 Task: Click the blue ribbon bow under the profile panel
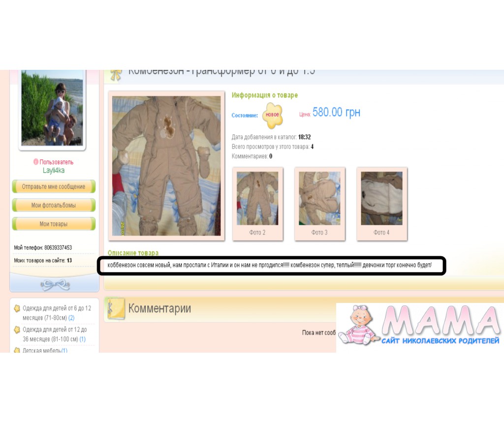coord(54,285)
